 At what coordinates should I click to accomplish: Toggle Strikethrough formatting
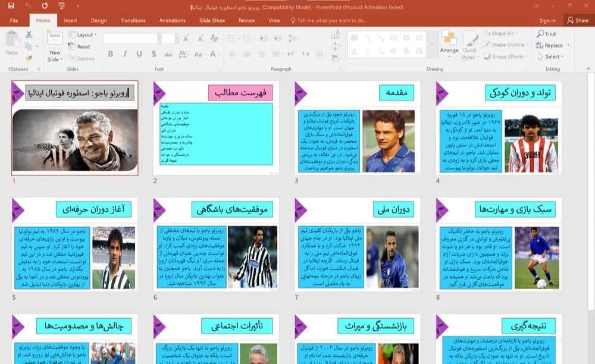(168, 54)
